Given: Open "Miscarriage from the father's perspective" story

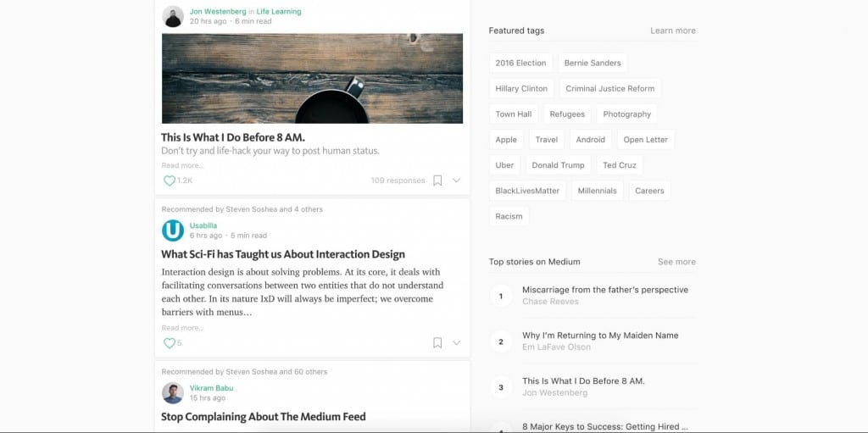Looking at the screenshot, I should [605, 290].
